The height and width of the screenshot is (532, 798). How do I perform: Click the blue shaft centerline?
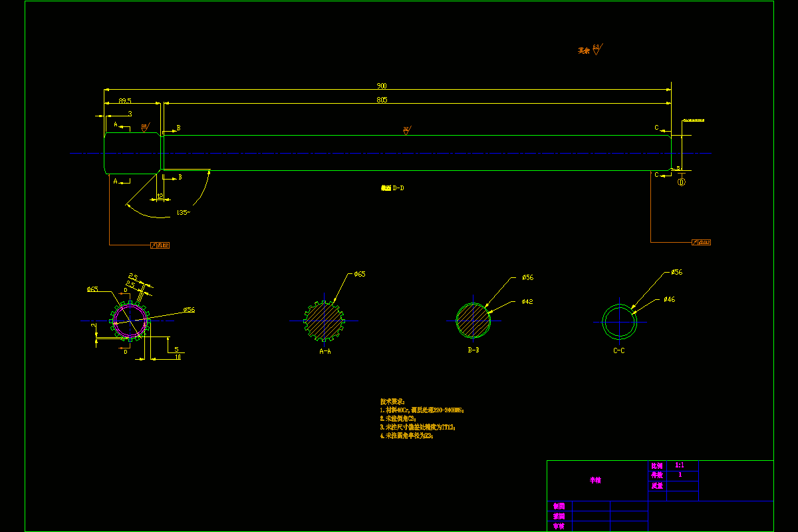[x=390, y=154]
